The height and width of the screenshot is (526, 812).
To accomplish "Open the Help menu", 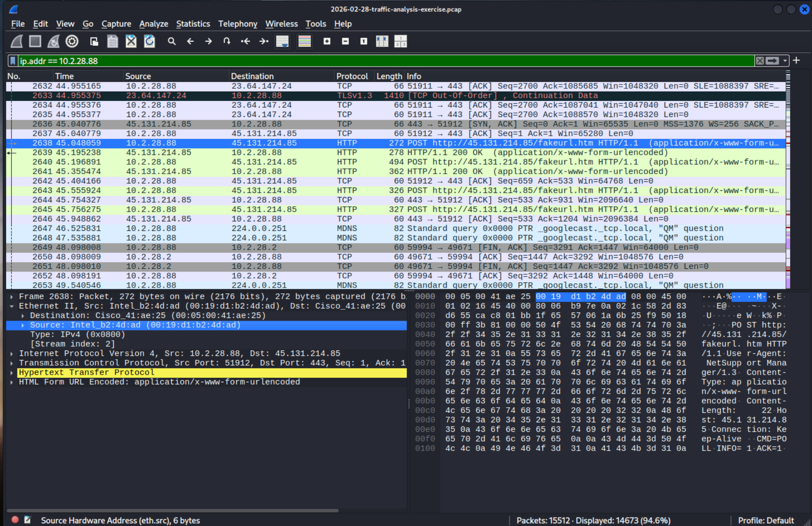I will click(343, 24).
